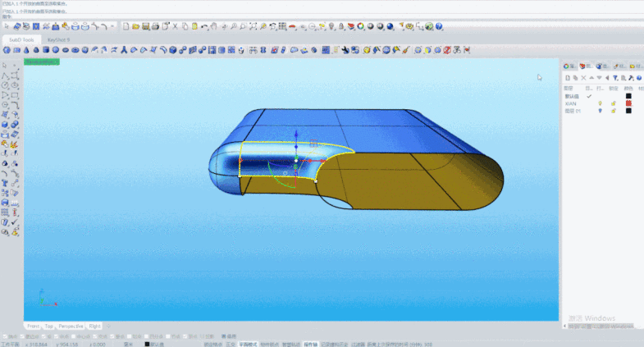Open the viewport title dropdown in top-left corner
The width and height of the screenshot is (644, 347).
pos(42,62)
